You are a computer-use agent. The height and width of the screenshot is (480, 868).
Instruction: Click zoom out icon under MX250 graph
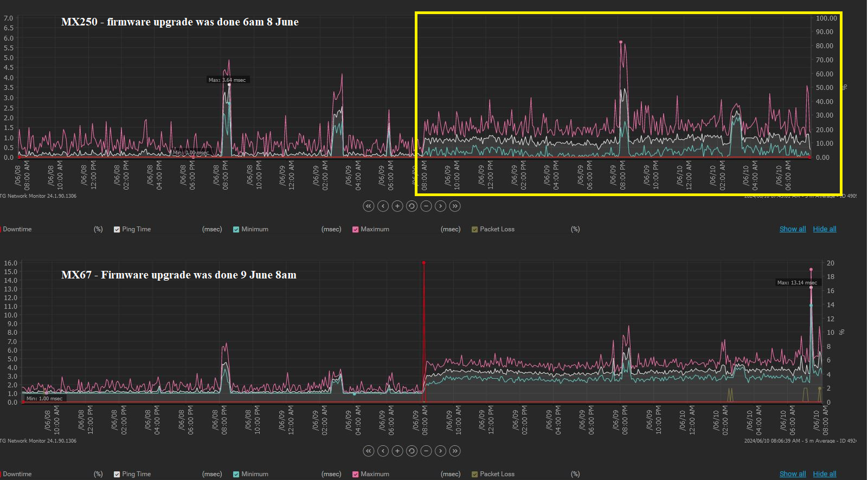[x=426, y=206]
